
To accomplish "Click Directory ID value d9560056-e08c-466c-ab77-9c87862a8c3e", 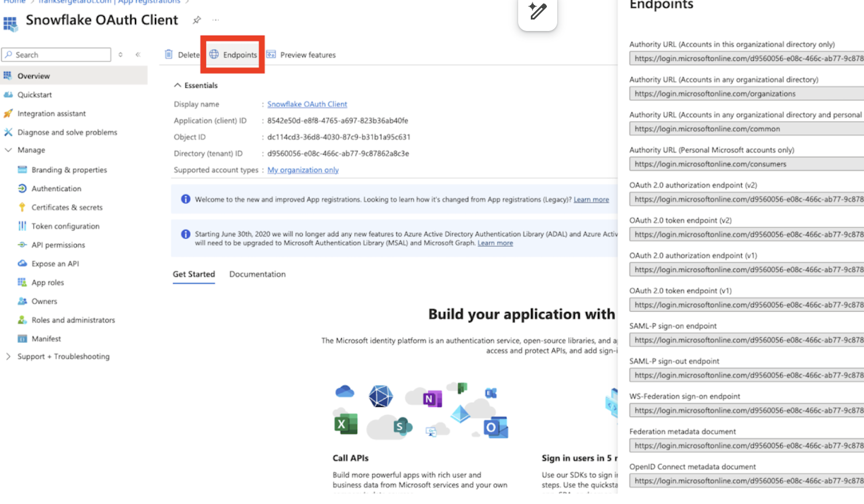I will 338,153.
